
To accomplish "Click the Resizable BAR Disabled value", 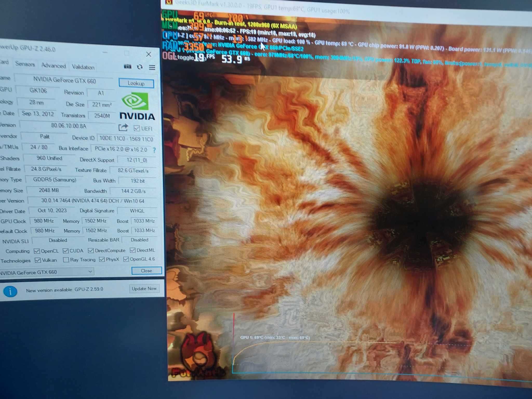I will 139,240.
